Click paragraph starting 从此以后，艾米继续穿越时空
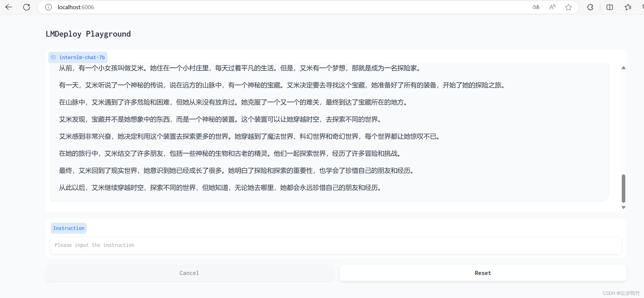Viewport: 644px width, 298px height. pyautogui.click(x=220, y=188)
